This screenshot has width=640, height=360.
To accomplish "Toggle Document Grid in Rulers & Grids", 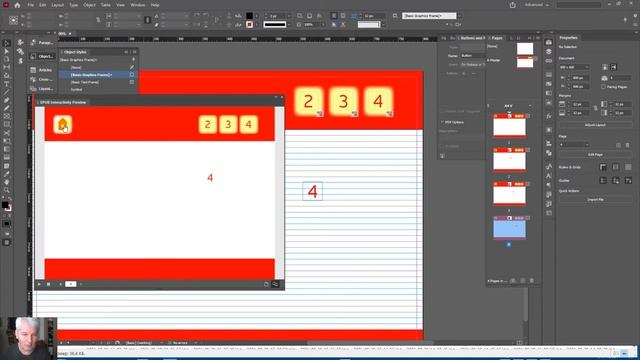I will click(628, 167).
